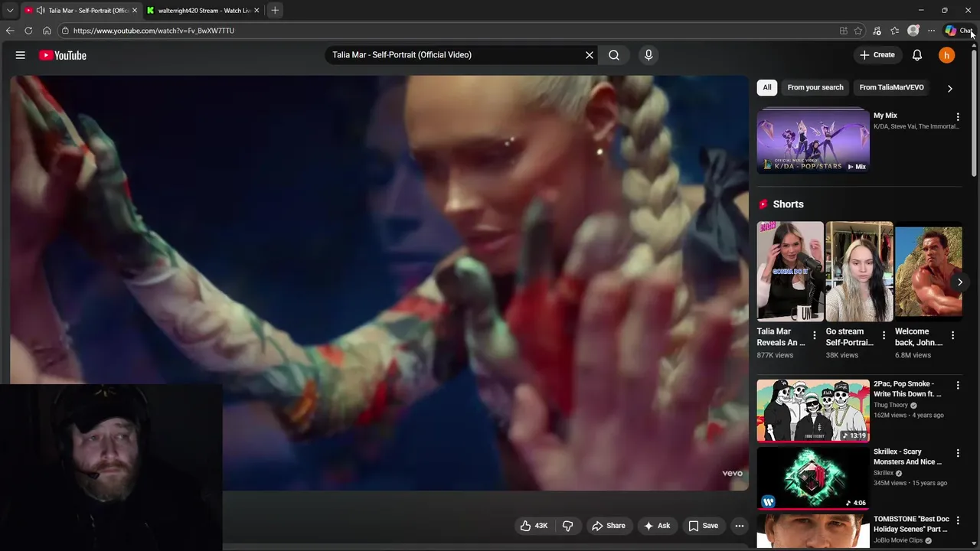Show more filter chips with the arrow
This screenshot has width=980, height=551.
(950, 88)
